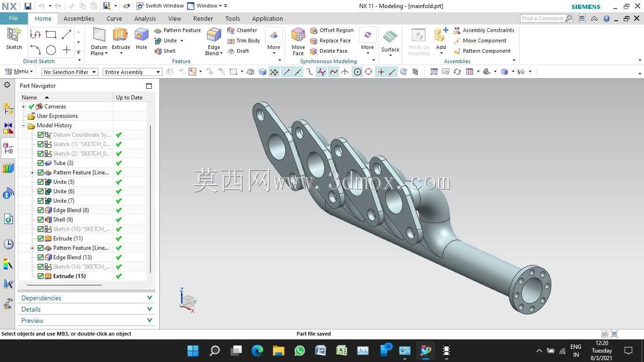The height and width of the screenshot is (362, 644).
Task: Expand the Dependencies panel
Action: 86,298
